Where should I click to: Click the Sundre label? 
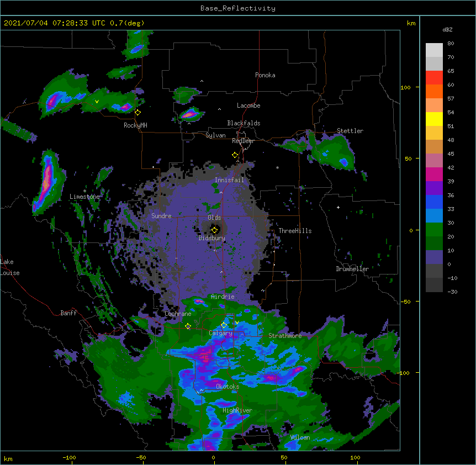161,216
